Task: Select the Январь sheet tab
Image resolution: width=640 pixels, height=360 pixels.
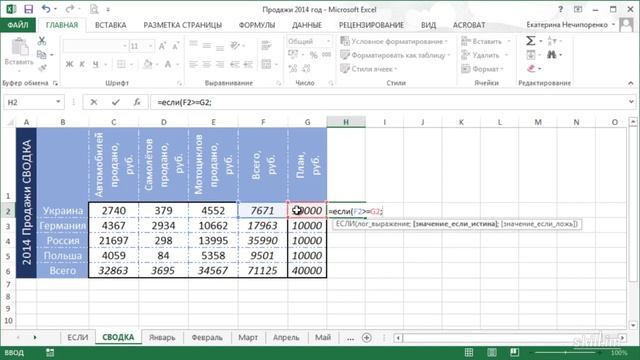Action: [x=162, y=338]
